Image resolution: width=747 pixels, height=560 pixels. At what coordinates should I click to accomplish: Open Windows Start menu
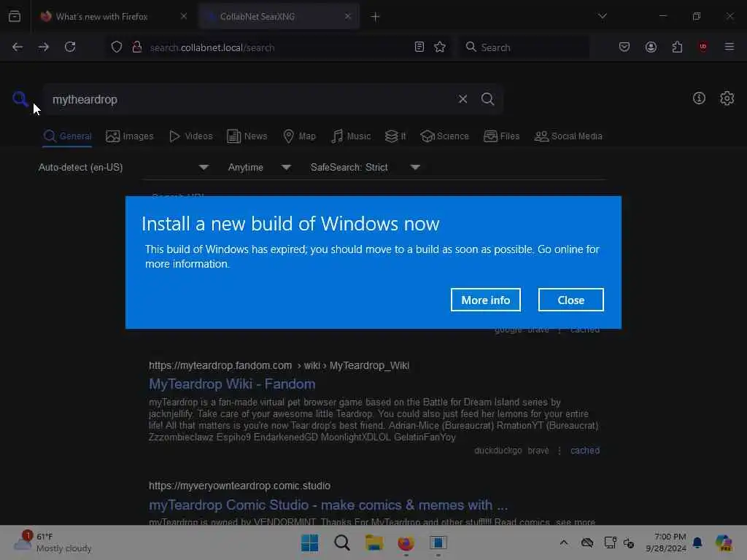coord(309,542)
